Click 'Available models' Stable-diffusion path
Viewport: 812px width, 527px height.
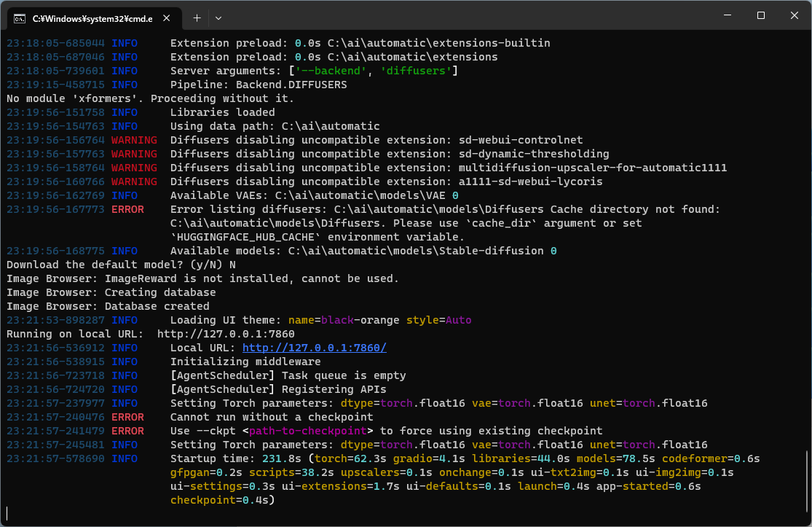[416, 251]
